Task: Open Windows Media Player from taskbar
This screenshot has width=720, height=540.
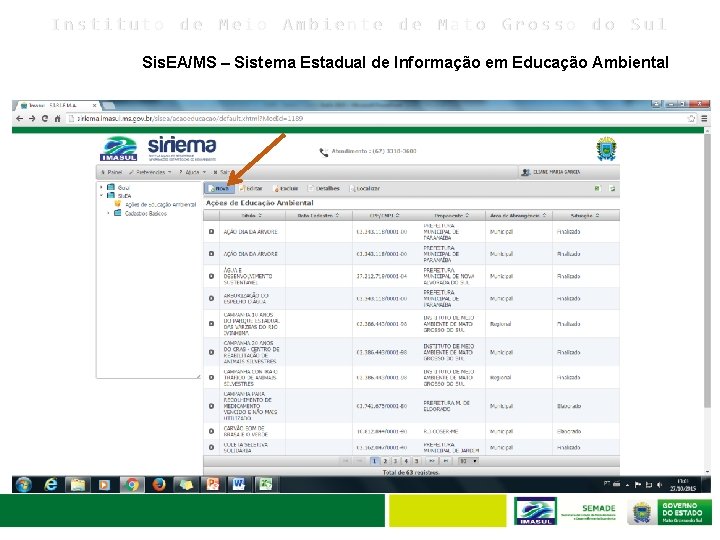Action: click(x=104, y=484)
